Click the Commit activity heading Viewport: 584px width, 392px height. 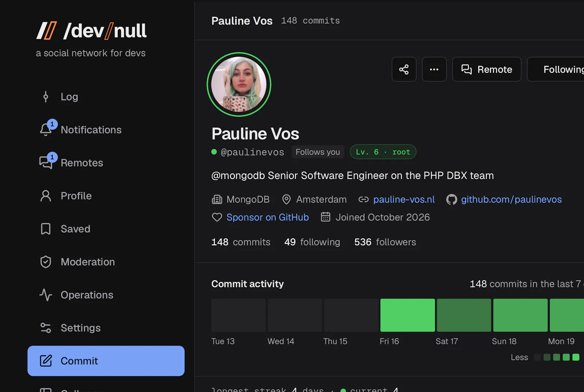(247, 284)
